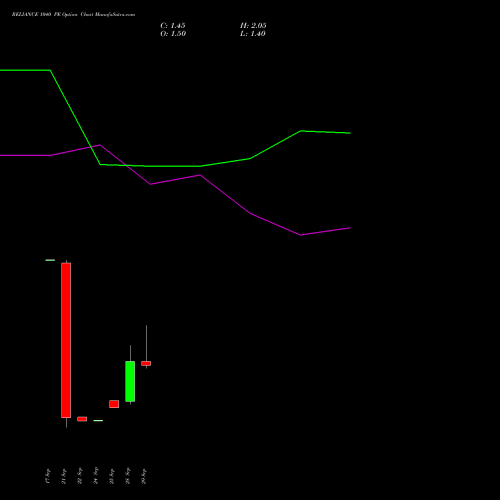Click the small red candlestick above 22 Sep
The height and width of the screenshot is (500, 500).
click(x=82, y=419)
